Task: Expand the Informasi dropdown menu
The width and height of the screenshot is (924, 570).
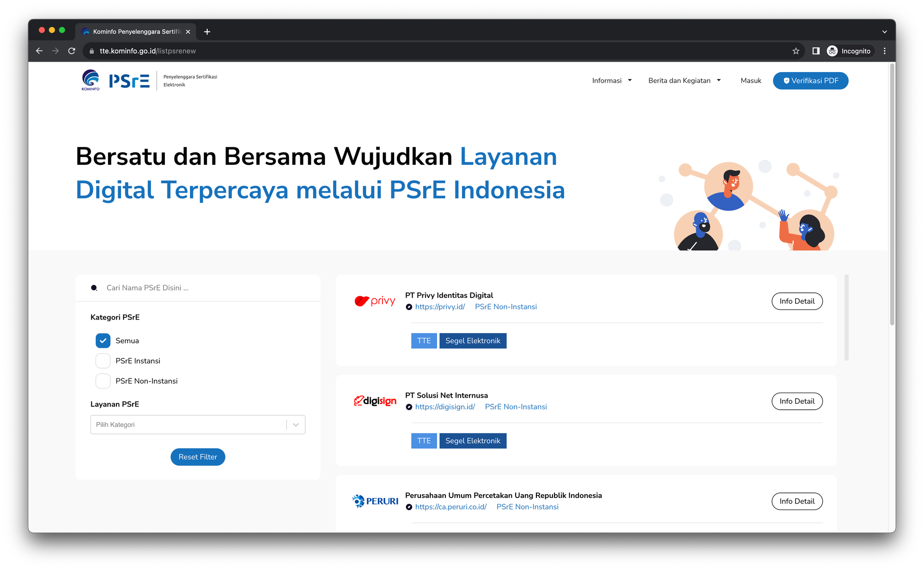Action: click(x=612, y=80)
